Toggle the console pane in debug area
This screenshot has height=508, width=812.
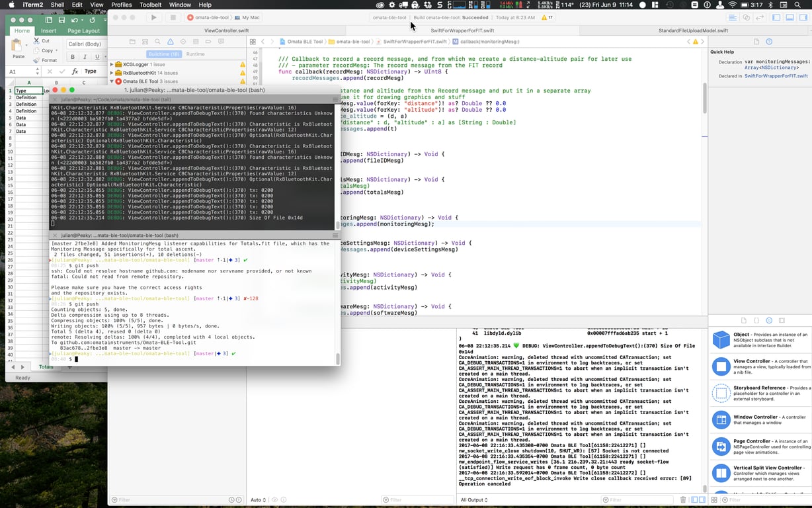[x=702, y=500]
